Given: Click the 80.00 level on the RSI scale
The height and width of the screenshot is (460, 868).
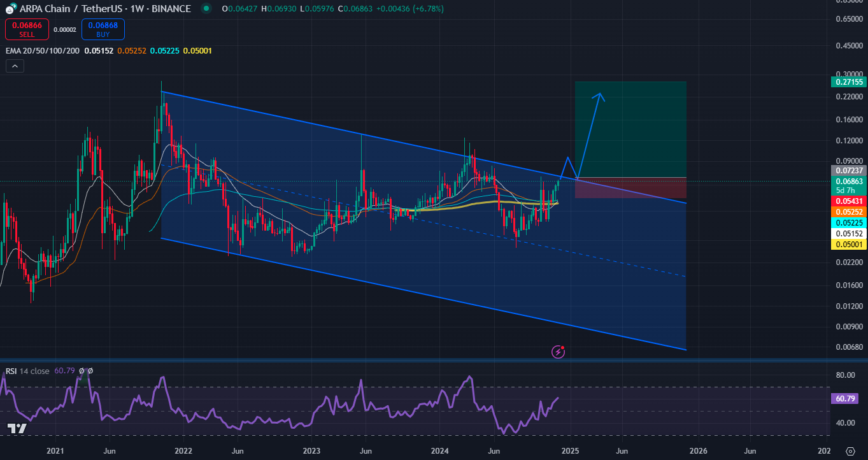Looking at the screenshot, I should pos(844,375).
